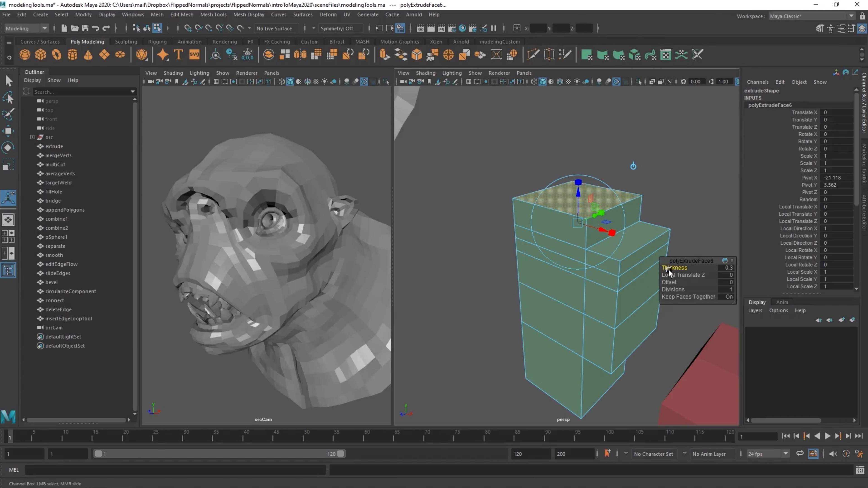Click the polygon Type tool shelf icon

(178, 55)
